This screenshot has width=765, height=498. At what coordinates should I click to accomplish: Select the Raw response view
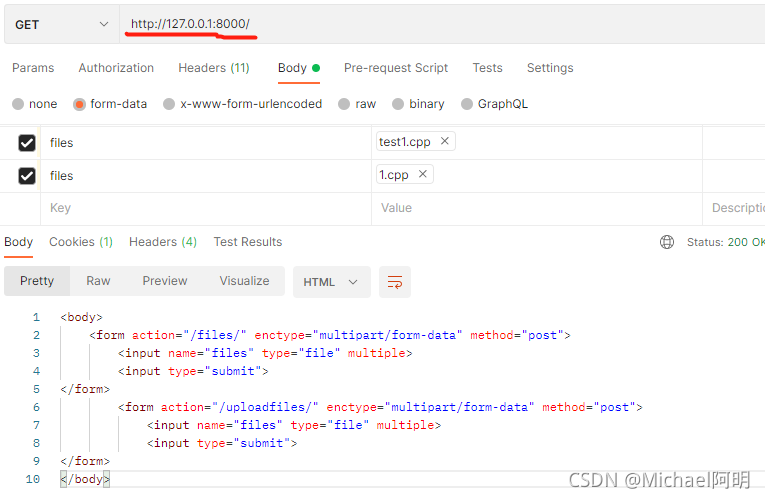coord(98,281)
